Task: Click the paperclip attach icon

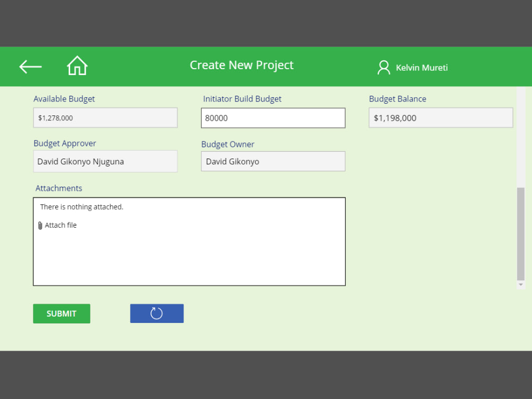Action: [40, 226]
